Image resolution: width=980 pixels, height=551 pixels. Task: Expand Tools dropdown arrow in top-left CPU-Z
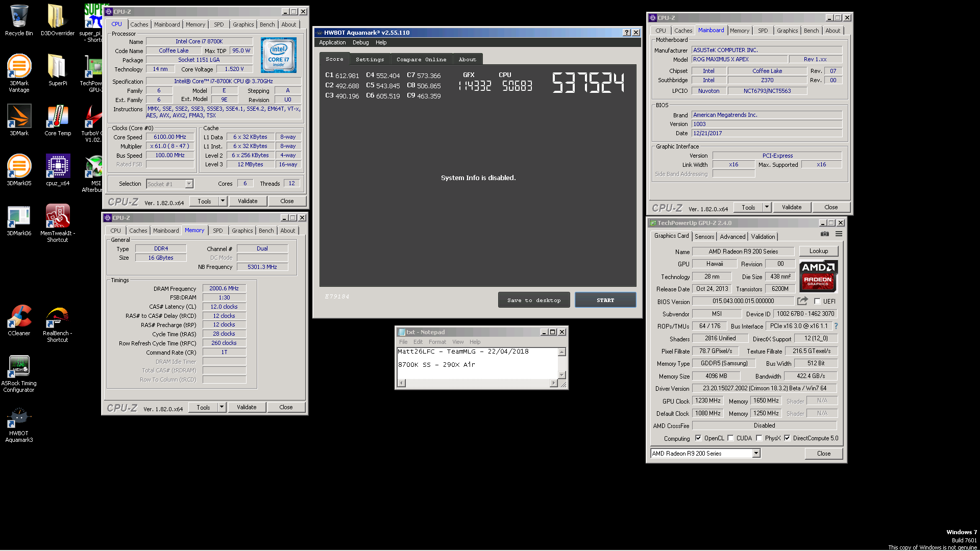tap(223, 201)
